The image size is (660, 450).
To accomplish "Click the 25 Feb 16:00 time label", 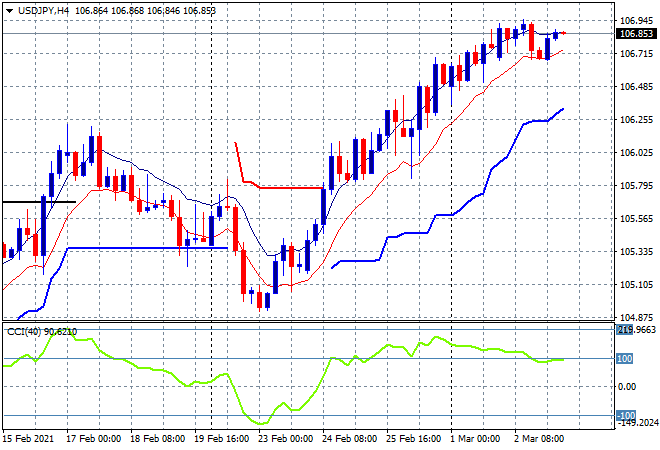I will tap(413, 439).
